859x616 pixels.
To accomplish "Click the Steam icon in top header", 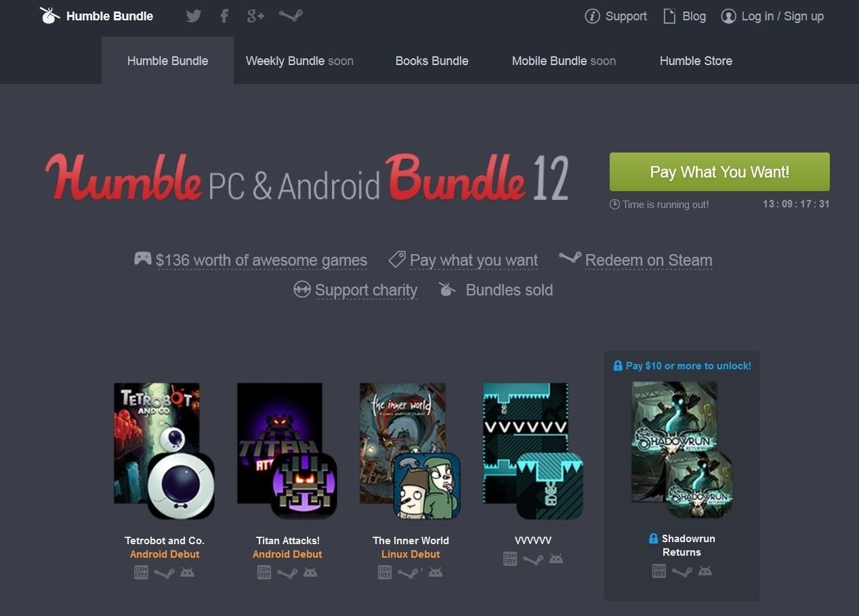I will (291, 16).
